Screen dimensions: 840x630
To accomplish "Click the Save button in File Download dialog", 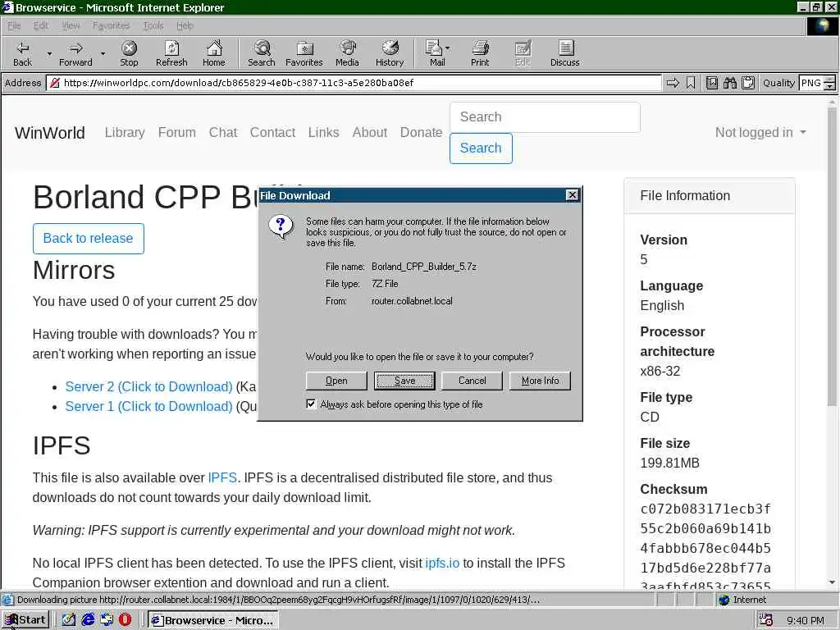I will pyautogui.click(x=404, y=381).
